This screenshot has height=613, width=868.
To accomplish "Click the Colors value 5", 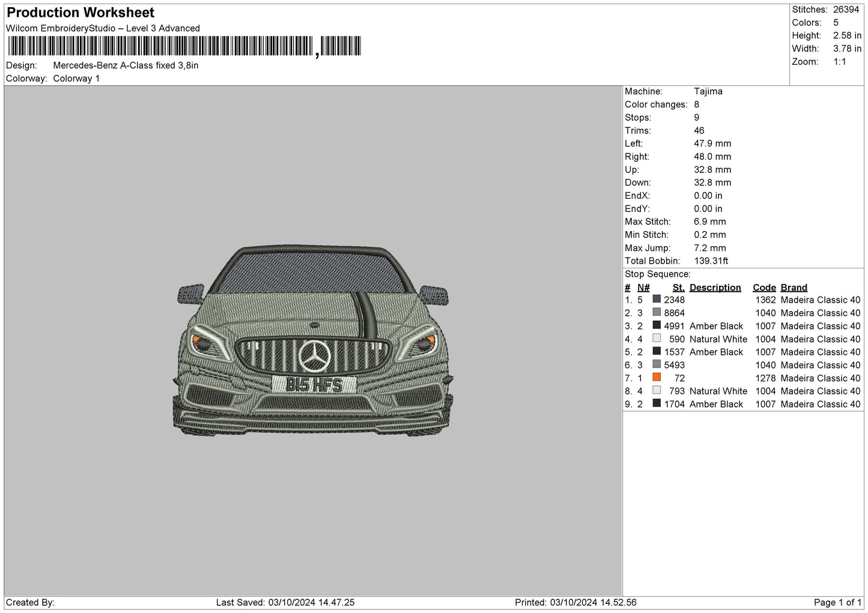I will point(836,23).
